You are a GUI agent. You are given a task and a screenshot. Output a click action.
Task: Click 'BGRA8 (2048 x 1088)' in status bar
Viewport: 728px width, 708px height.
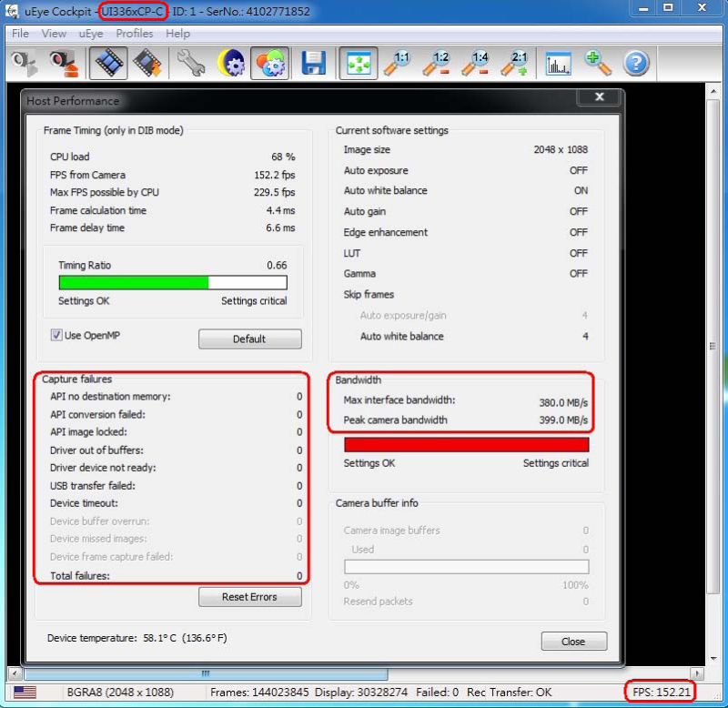[120, 693]
